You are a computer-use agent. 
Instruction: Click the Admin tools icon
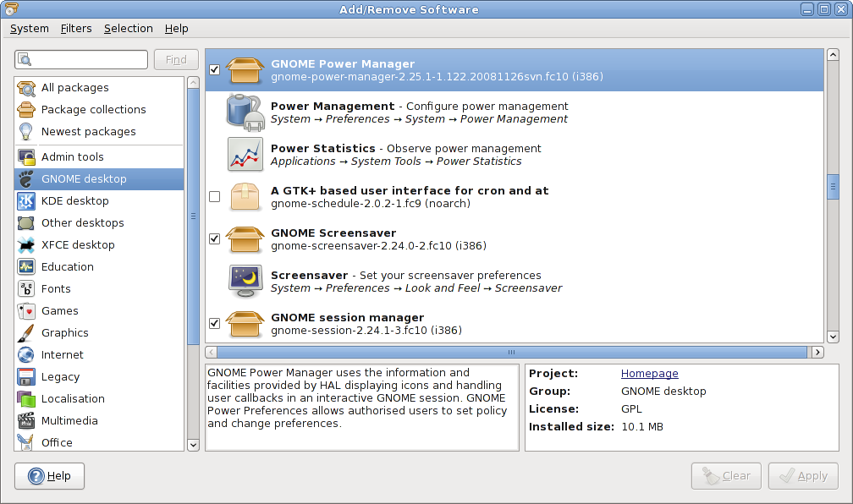(x=26, y=156)
